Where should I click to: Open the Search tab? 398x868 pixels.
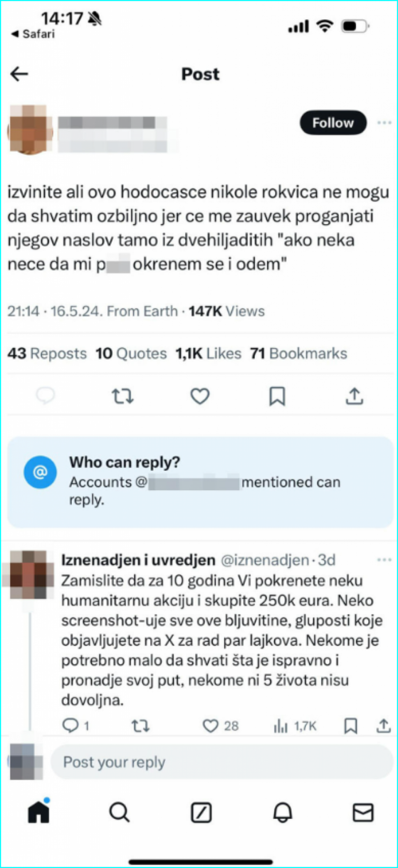click(x=119, y=812)
